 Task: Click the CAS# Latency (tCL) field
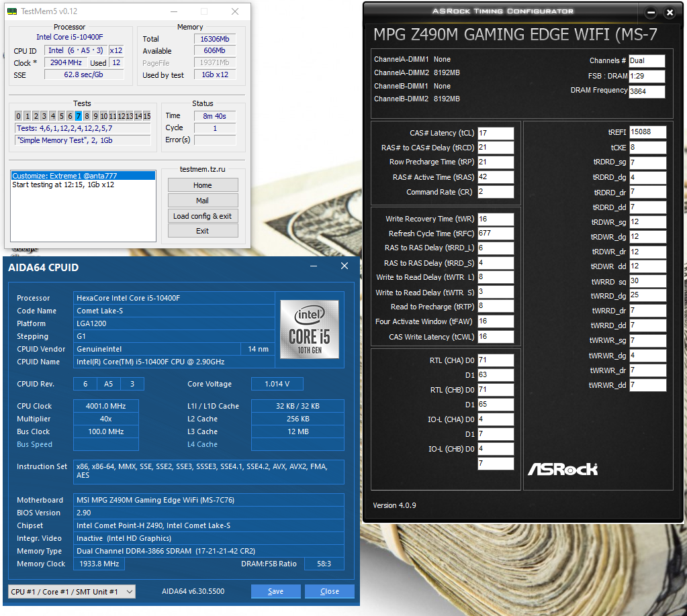coord(496,133)
